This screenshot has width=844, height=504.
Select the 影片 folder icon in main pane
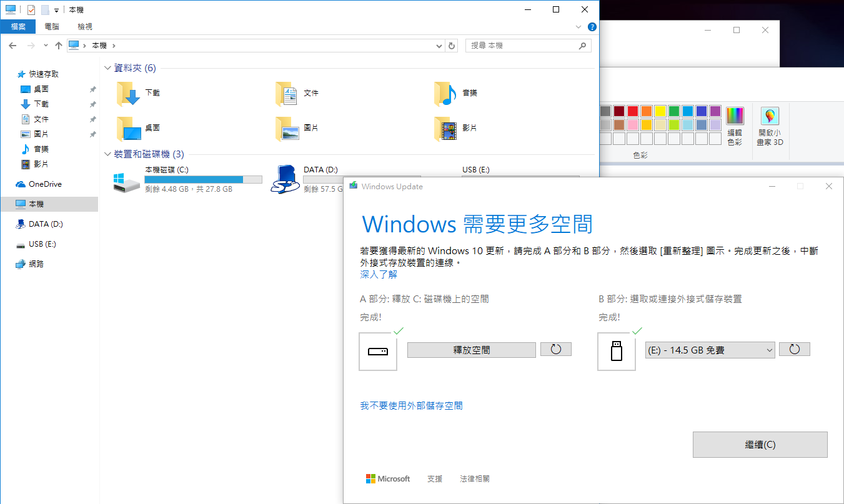pos(447,129)
